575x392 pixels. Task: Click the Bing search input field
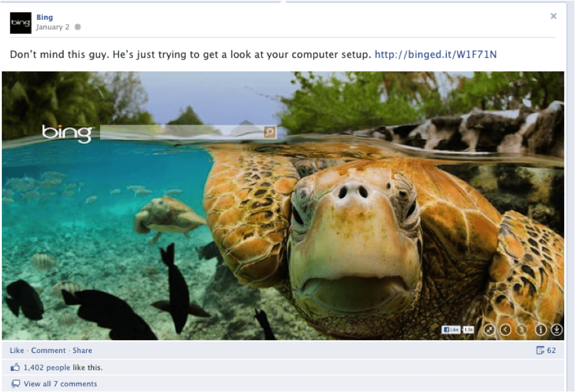pos(182,132)
